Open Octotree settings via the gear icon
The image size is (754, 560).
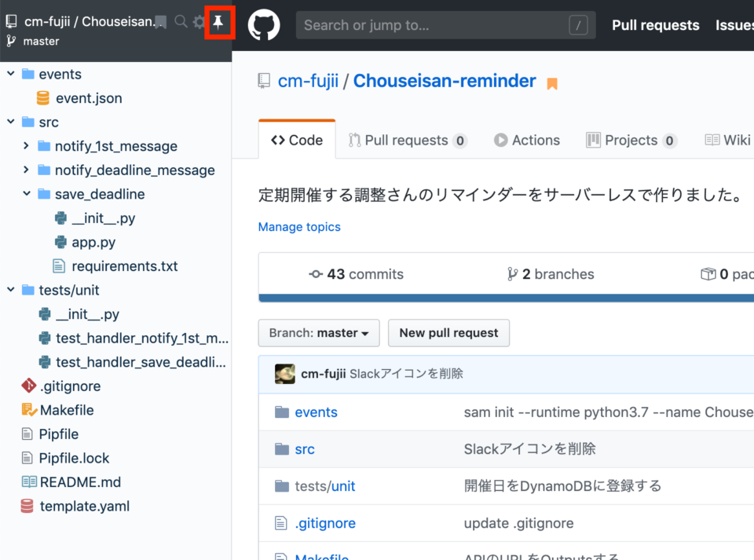click(199, 21)
